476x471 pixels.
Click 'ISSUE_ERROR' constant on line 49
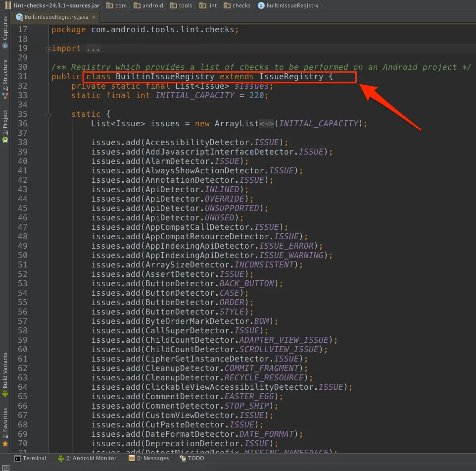pyautogui.click(x=286, y=246)
